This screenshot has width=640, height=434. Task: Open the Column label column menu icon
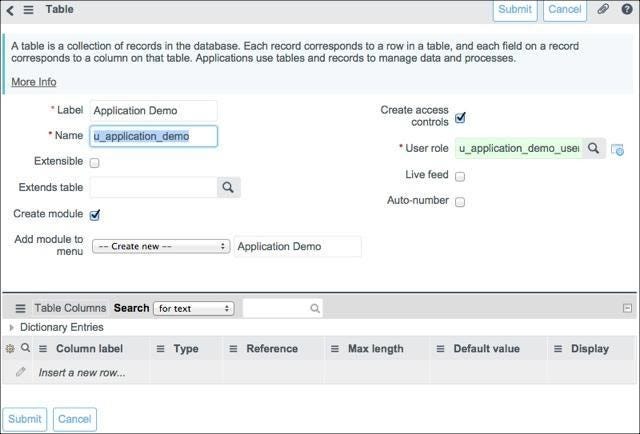[43, 349]
